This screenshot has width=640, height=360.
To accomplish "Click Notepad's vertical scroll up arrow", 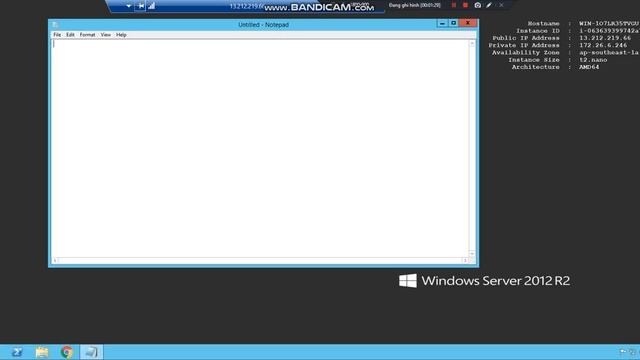I will tap(472, 43).
